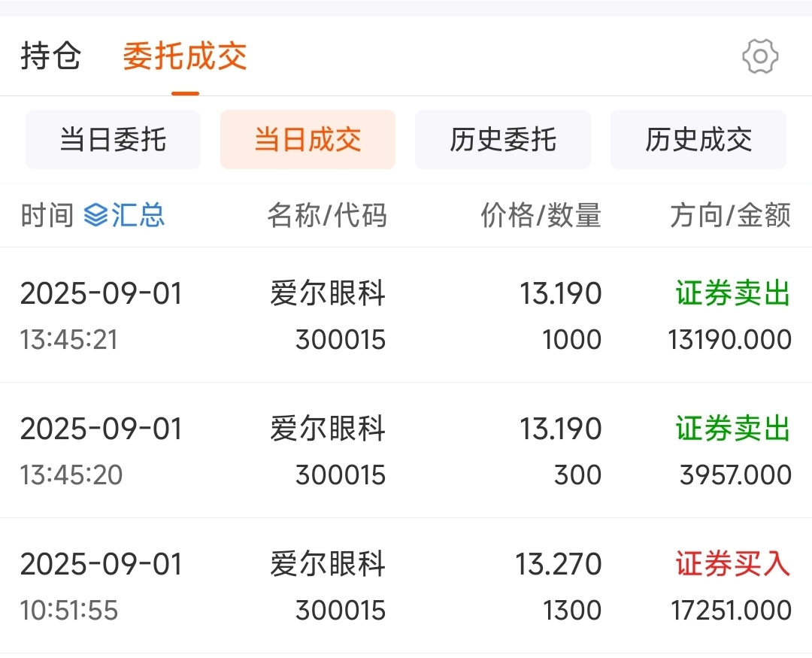View 历史成交 records
The image size is (812, 658).
[698, 139]
